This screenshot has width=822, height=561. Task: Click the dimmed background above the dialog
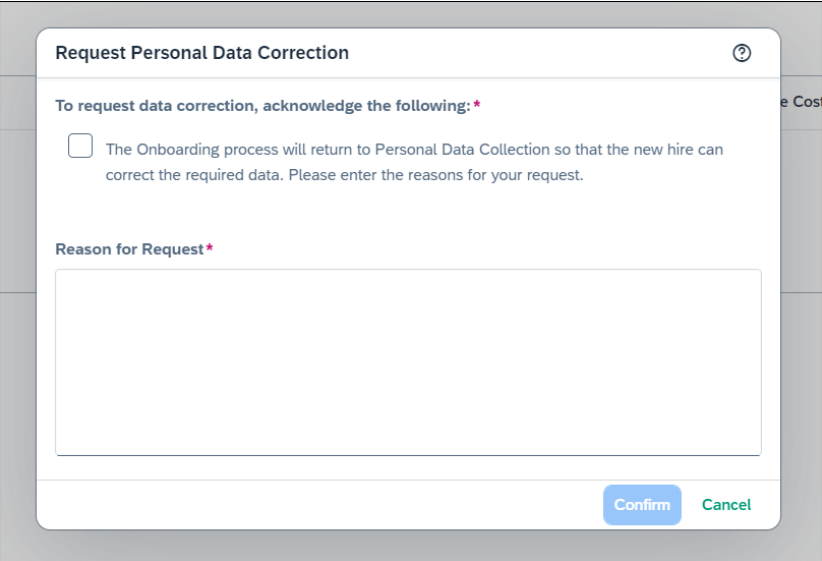pos(408,15)
